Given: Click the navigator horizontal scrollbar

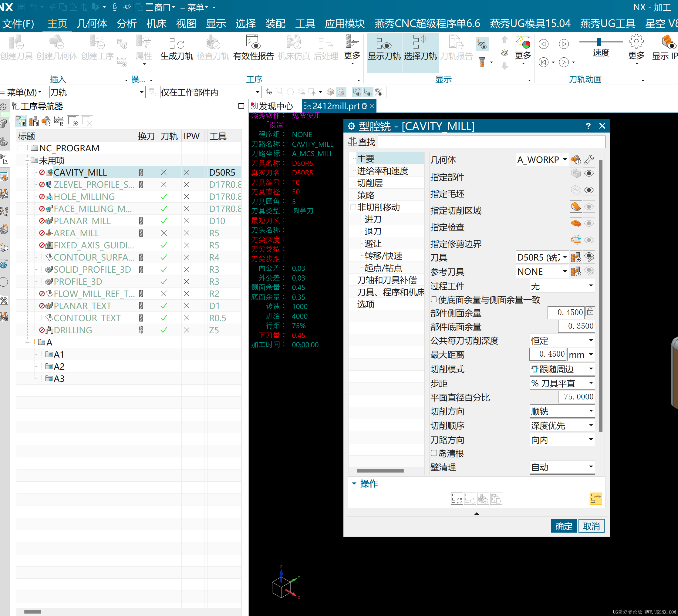Looking at the screenshot, I should pos(33,612).
